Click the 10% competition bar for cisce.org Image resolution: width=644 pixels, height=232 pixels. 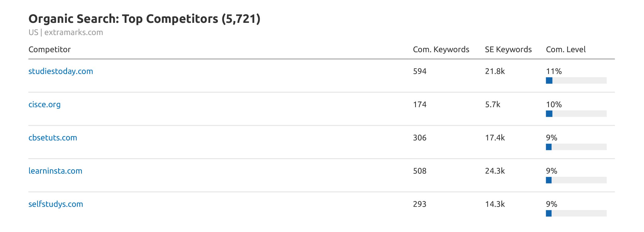[x=576, y=114]
